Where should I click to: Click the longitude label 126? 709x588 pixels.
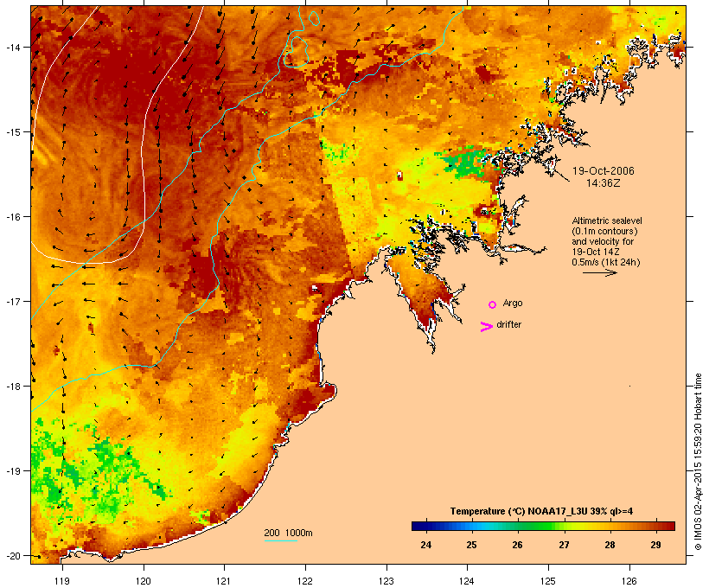629,581
